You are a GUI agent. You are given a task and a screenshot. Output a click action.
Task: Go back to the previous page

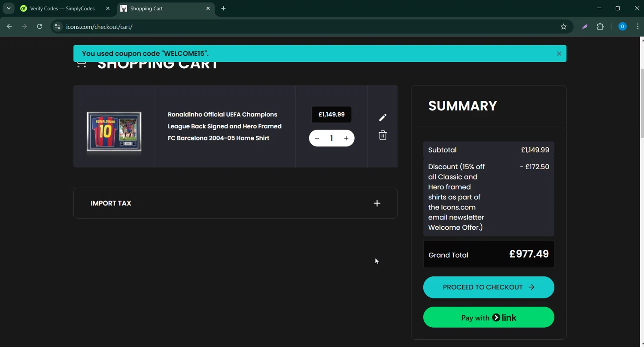[9, 27]
